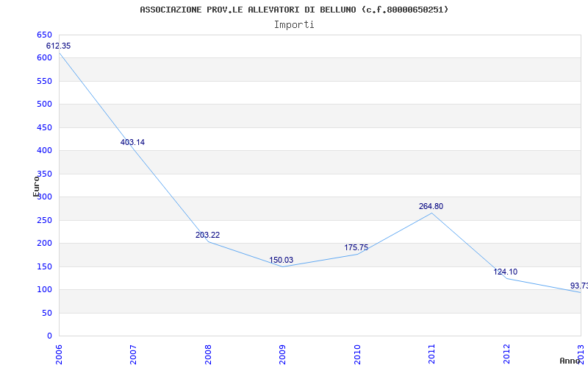
Task: Select the 612.35 data label
Action: pyautogui.click(x=59, y=46)
